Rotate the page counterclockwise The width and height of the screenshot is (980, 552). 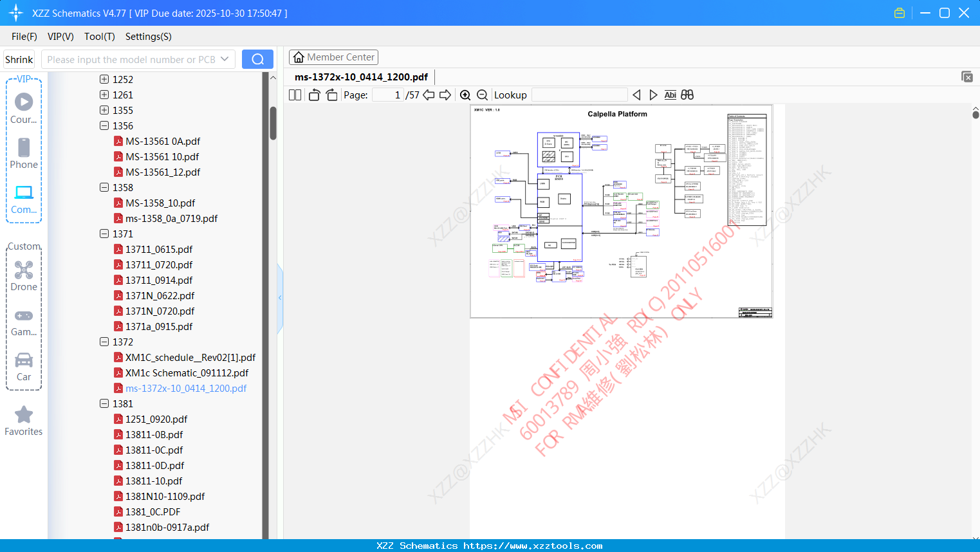coord(314,95)
